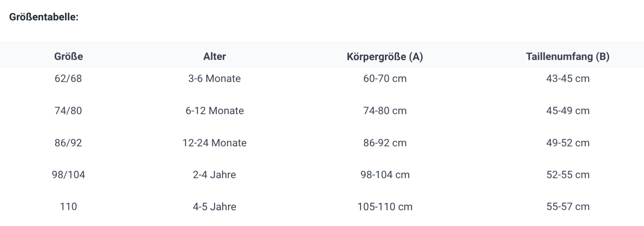Select the 2-4 Jahre age cell
This screenshot has height=226, width=644.
coord(214,175)
